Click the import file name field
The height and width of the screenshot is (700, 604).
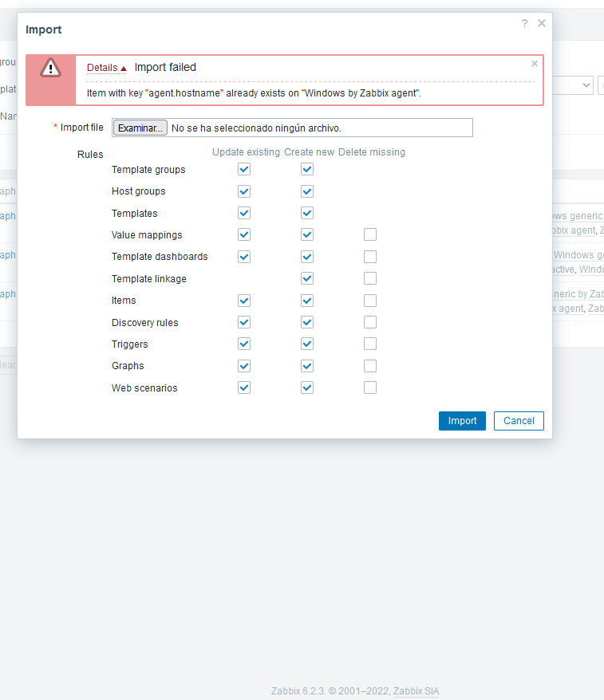click(319, 128)
